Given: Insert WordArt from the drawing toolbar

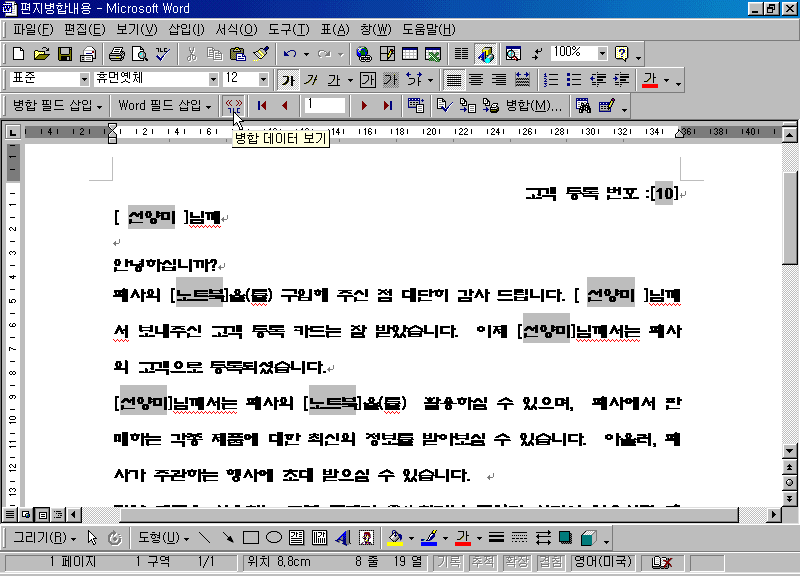Looking at the screenshot, I should coord(343,538).
